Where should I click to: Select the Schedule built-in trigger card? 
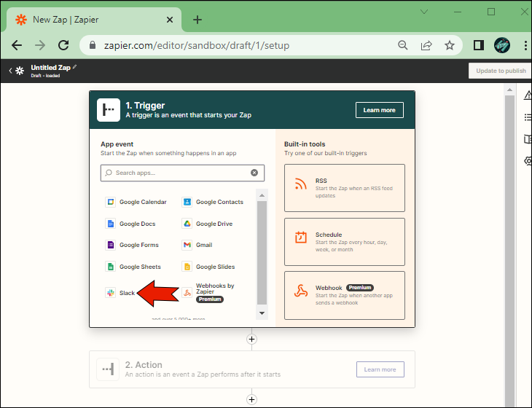pyautogui.click(x=345, y=242)
